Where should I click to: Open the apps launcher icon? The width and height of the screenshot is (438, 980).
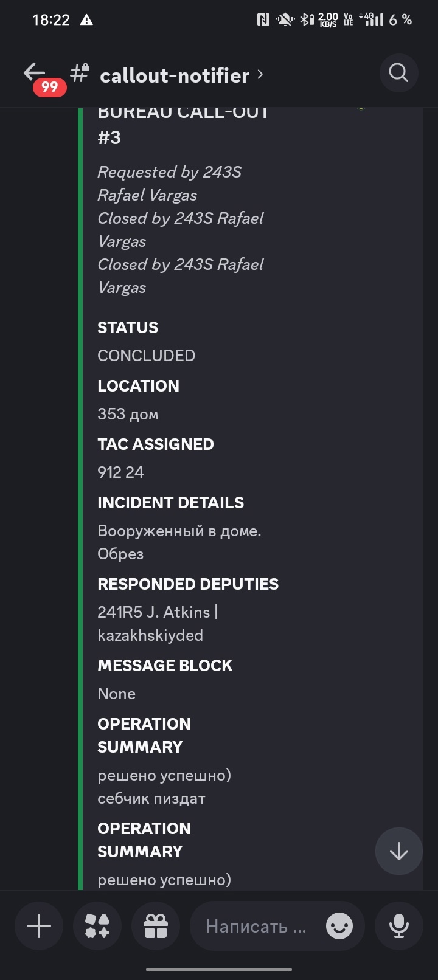coord(97,927)
